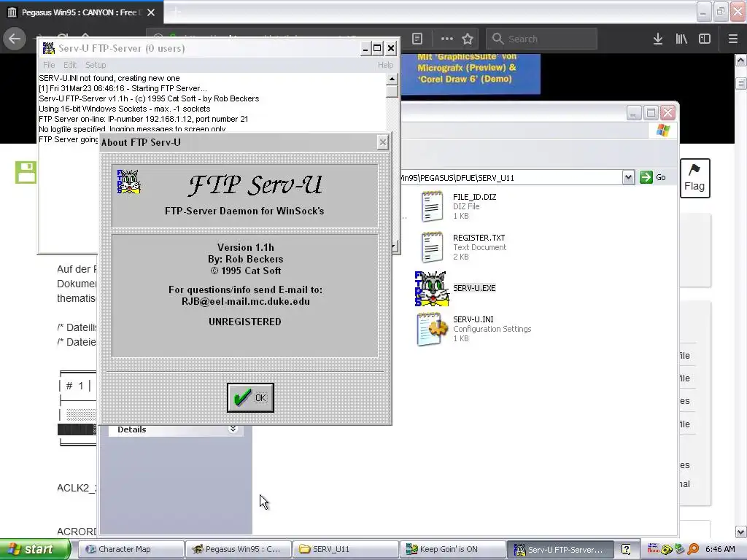Select the REGISTER.TXT document icon

pyautogui.click(x=432, y=247)
